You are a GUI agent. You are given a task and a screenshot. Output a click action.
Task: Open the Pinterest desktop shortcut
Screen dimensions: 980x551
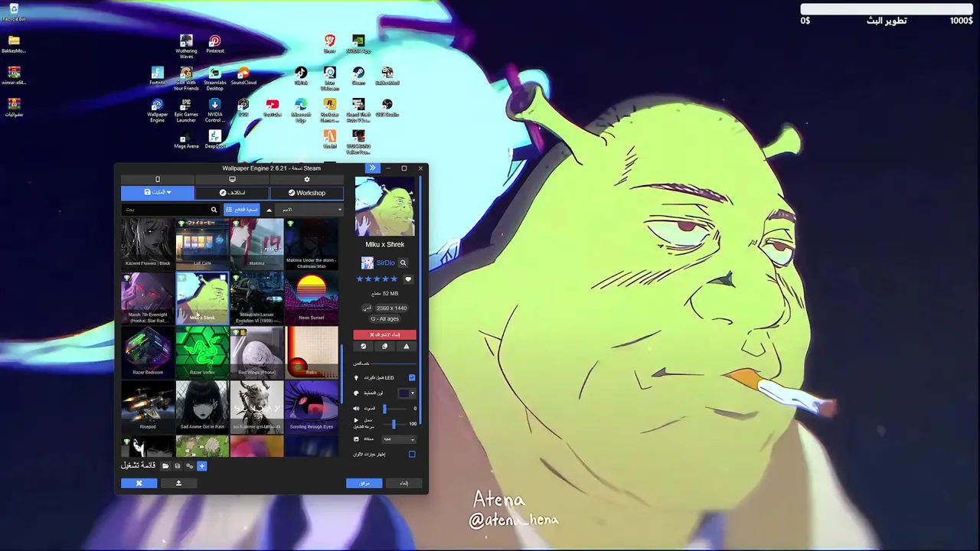(x=214, y=44)
